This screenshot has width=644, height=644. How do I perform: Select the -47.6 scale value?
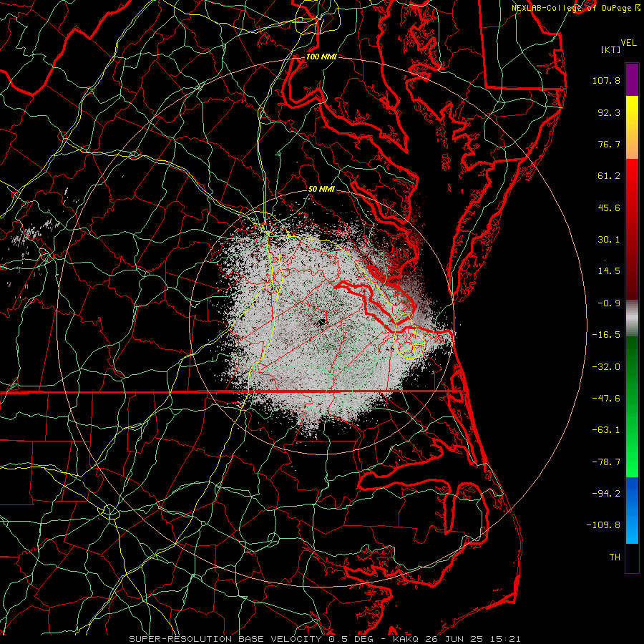click(606, 399)
